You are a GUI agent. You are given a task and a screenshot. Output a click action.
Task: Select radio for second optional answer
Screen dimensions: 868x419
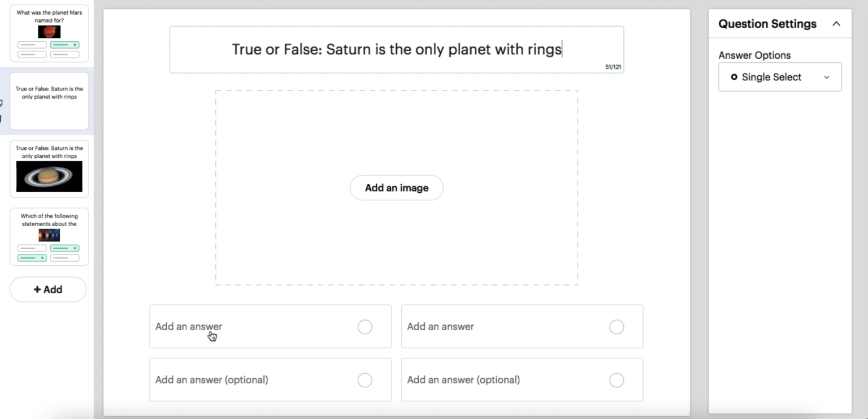[x=617, y=380]
